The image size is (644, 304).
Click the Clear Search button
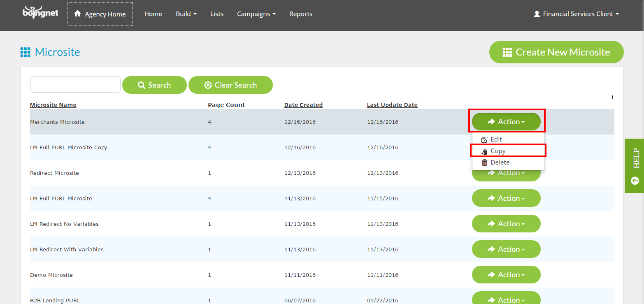pos(230,85)
